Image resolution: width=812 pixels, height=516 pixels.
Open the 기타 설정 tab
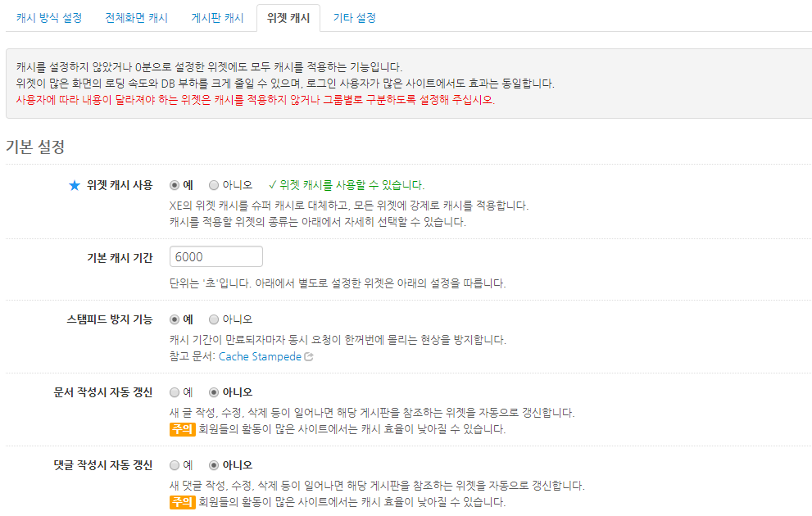(354, 17)
